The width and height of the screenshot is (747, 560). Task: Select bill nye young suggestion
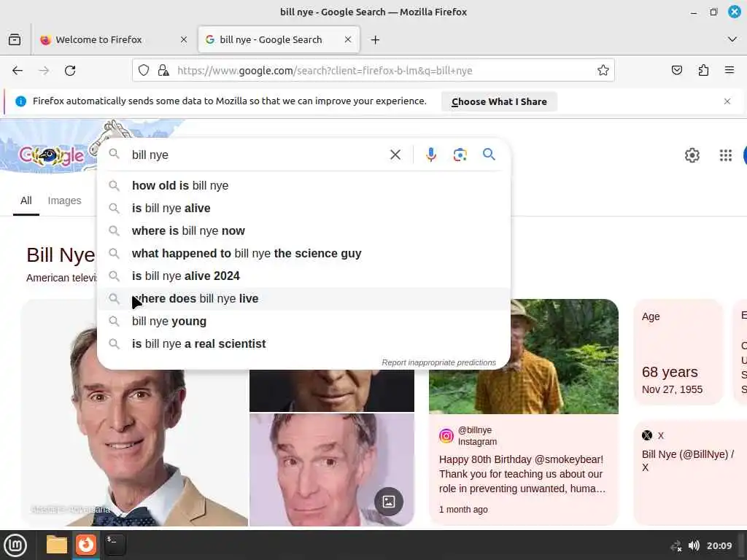(303, 322)
